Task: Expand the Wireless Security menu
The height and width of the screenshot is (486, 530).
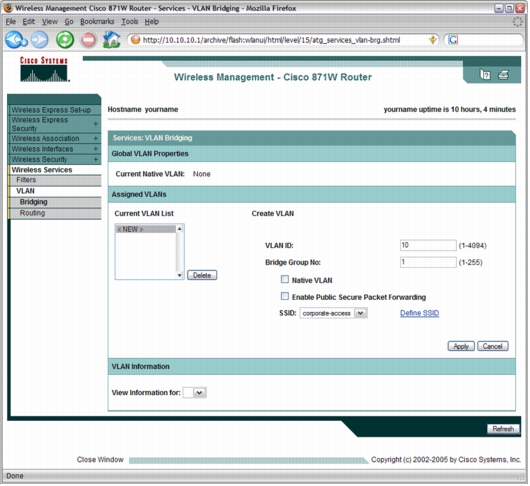Action: click(96, 159)
